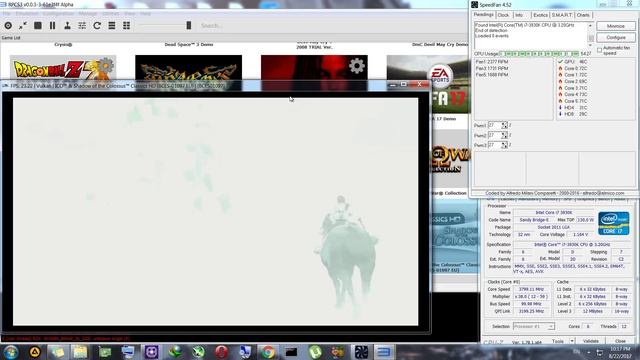This screenshot has height=360, width=640.
Task: Open the Emulation menu in RPCS3
Action: (x=27, y=13)
